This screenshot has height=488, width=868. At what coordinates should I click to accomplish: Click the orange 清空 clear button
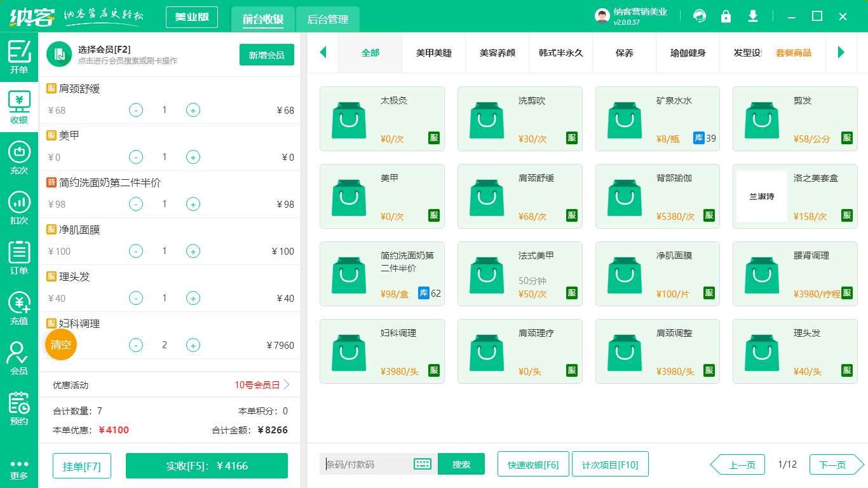61,344
